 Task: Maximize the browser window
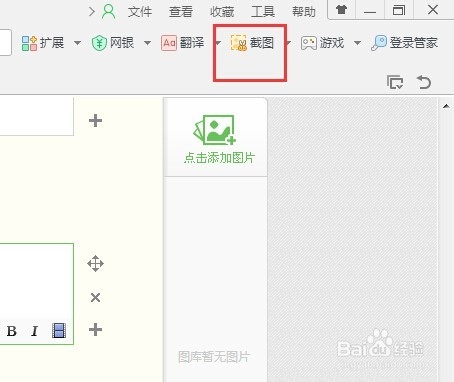pyautogui.click(x=399, y=10)
